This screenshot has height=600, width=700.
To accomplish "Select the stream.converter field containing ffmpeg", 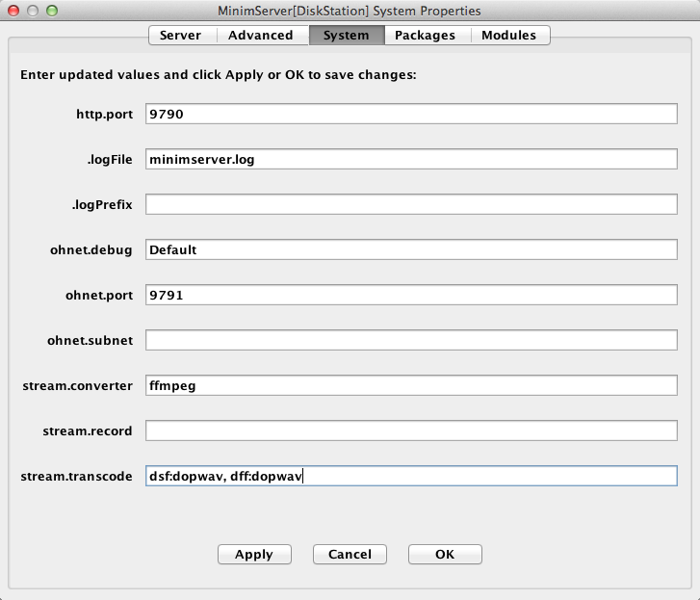I will [411, 385].
